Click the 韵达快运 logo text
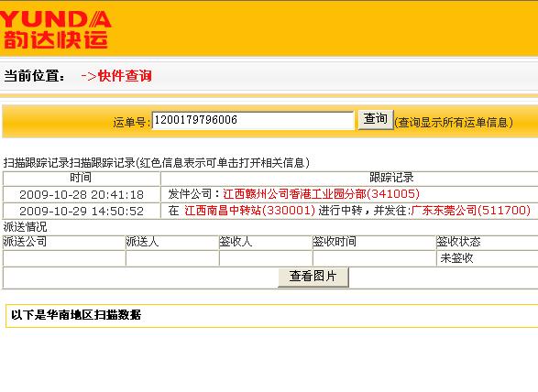 coord(55,40)
